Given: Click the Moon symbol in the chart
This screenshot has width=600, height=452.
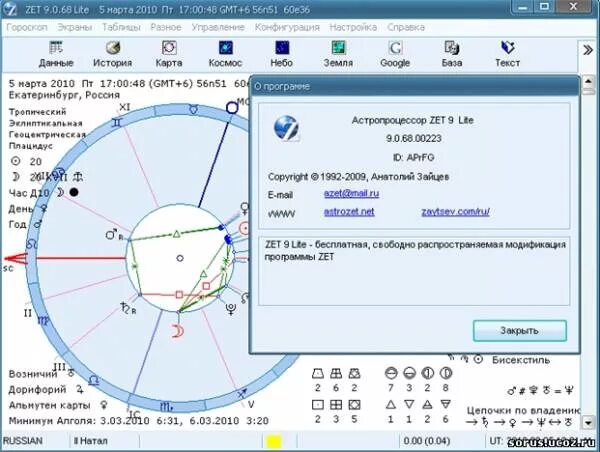Looking at the screenshot, I should coord(178,331).
